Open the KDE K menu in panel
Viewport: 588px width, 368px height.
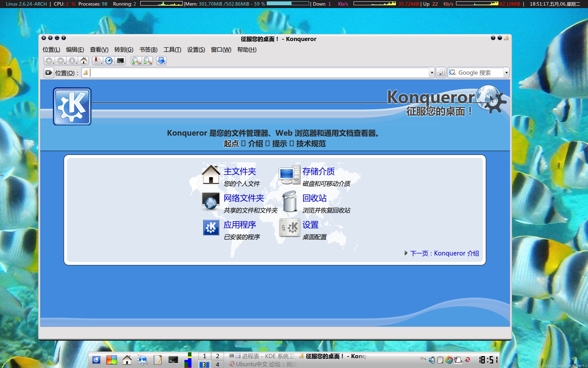pos(96,360)
